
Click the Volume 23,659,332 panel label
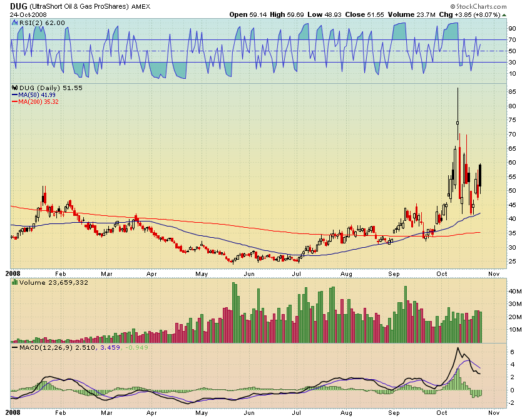(54, 282)
